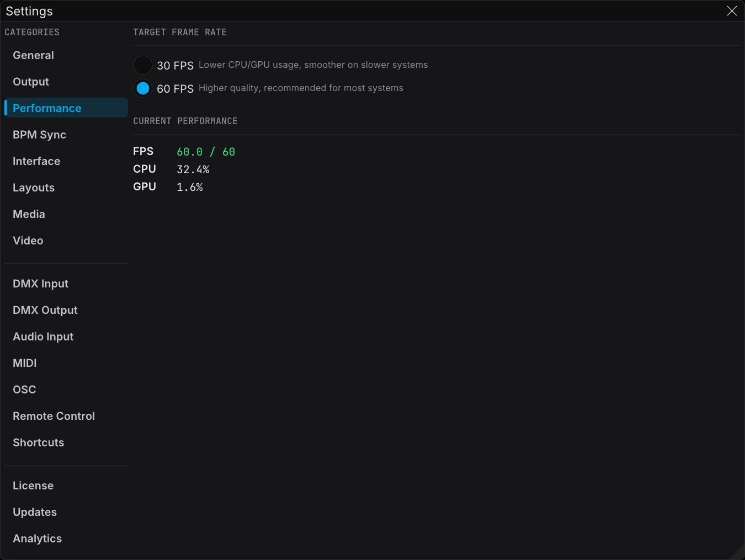View the Shortcuts category
Viewport: 745px width, 560px height.
(66, 442)
